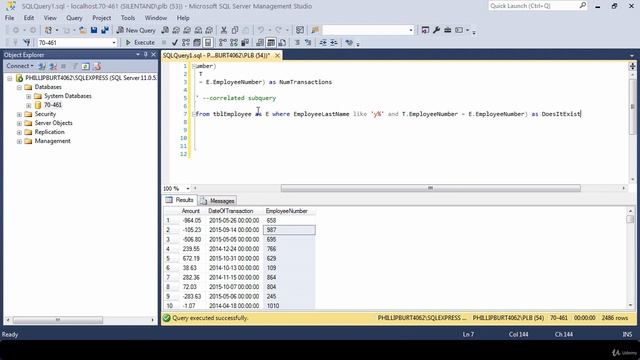
Task: Collapse the SQLEXPRESS server node
Action: click(x=9, y=78)
